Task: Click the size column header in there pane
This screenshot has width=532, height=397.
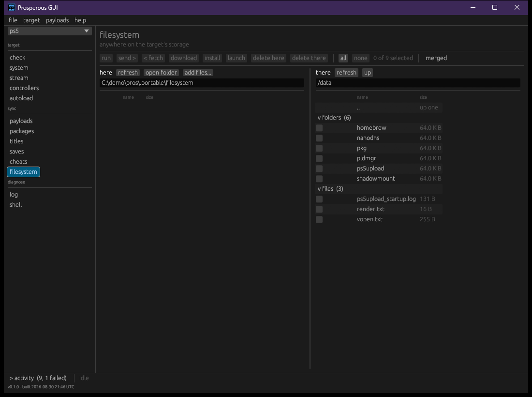Action: [423, 97]
